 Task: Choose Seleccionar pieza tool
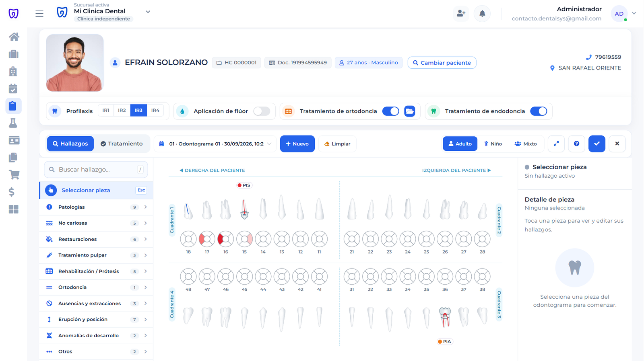point(96,190)
